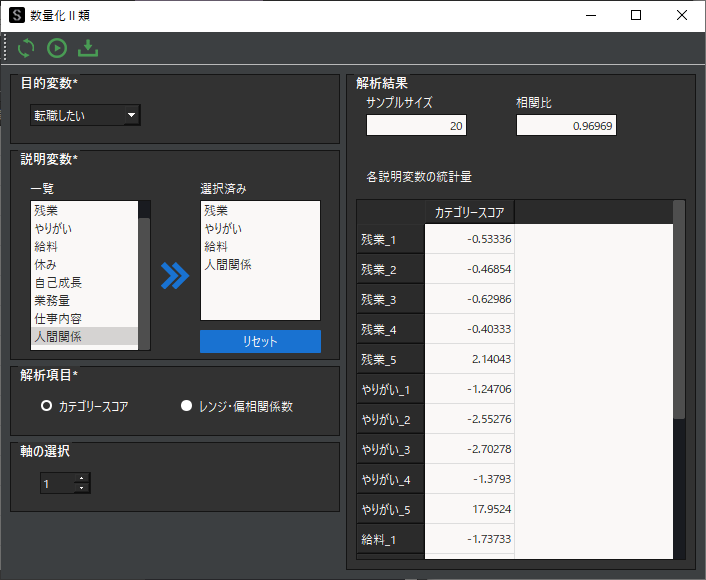Click the やりがい_1 row header
Image resolution: width=706 pixels, height=580 pixels.
tap(390, 389)
